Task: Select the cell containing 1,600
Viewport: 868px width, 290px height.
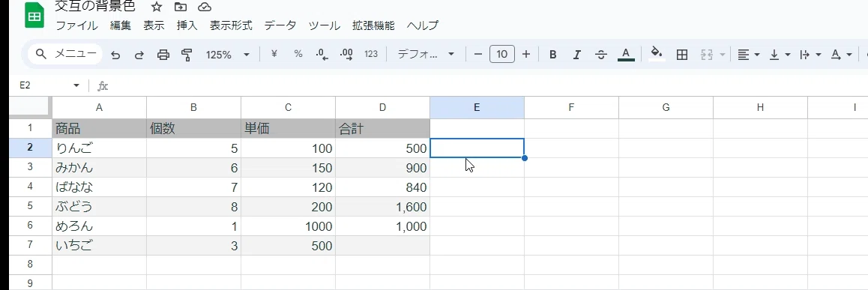Action: click(382, 206)
